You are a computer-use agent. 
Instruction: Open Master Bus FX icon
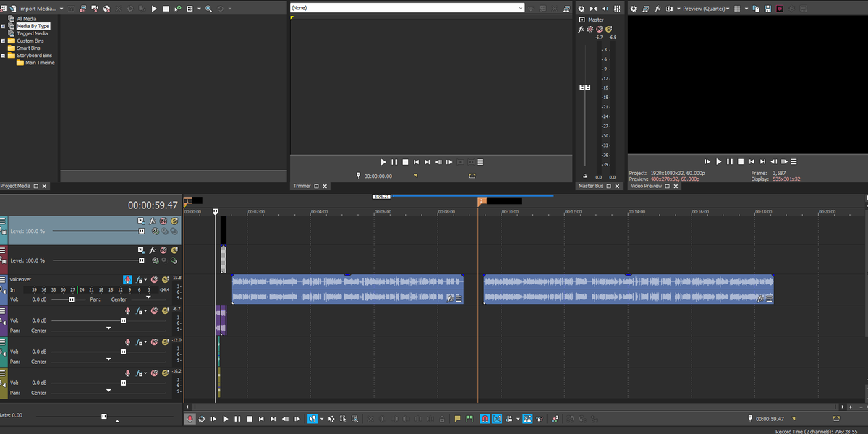click(x=581, y=30)
